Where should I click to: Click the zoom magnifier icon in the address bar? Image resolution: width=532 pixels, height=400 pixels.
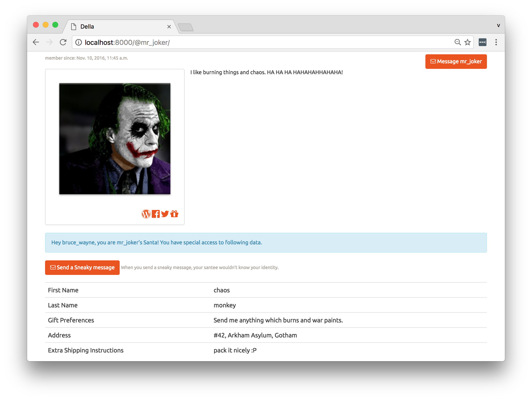click(457, 42)
